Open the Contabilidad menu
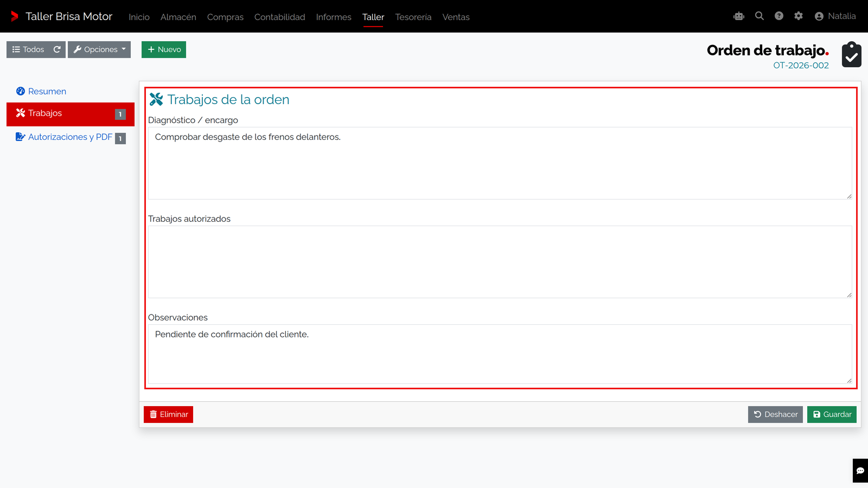 [x=280, y=17]
